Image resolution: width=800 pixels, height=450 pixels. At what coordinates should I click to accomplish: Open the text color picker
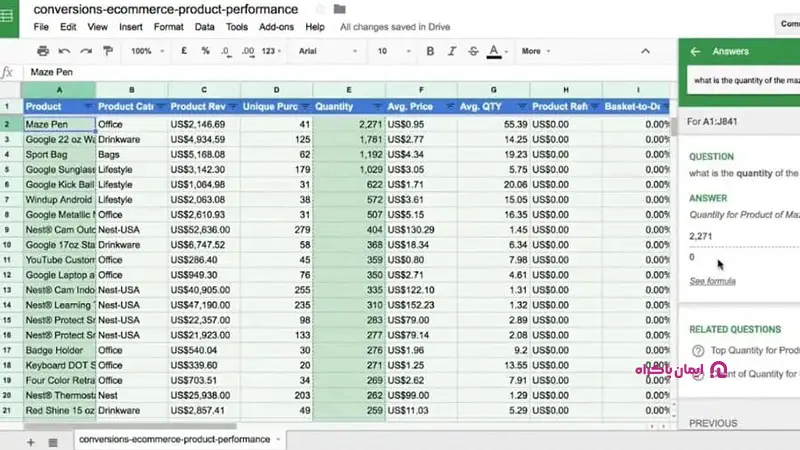[x=494, y=51]
